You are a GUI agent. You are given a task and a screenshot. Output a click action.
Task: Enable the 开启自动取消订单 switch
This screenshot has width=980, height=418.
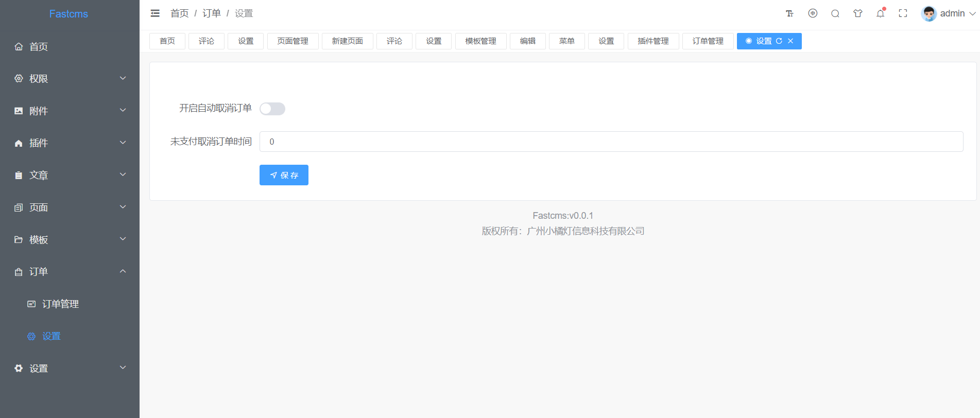(272, 109)
